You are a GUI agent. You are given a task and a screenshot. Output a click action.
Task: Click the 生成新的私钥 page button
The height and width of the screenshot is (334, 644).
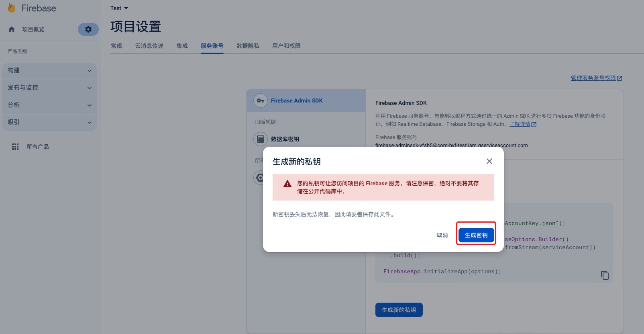pos(399,310)
